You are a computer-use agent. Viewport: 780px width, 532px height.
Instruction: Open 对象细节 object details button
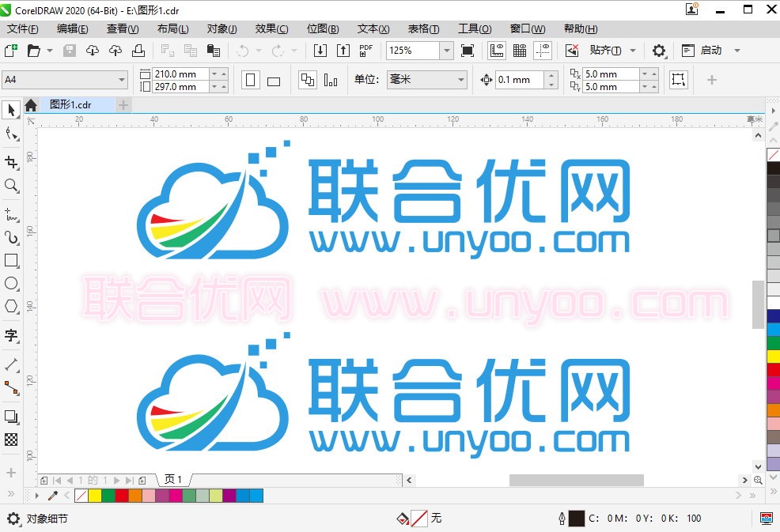(x=47, y=519)
